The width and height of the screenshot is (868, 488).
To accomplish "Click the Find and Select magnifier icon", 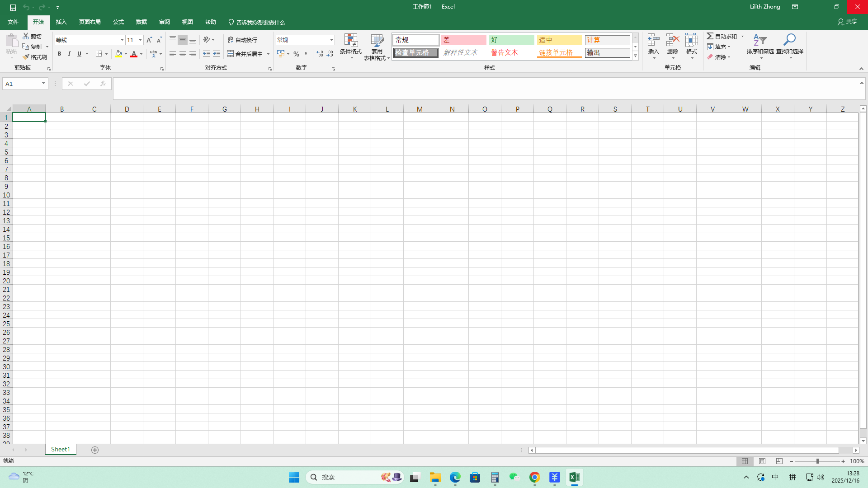I will (789, 41).
